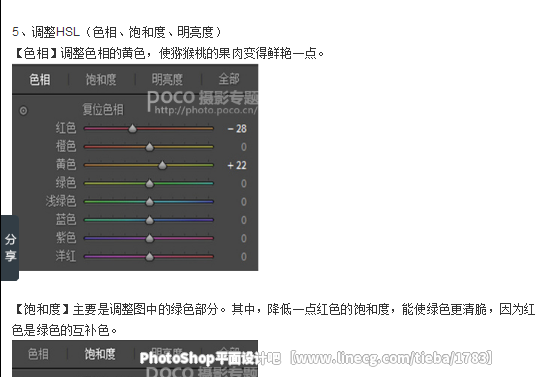548x377 pixels.
Task: Click the 浅绿色 slider label
Action: (61, 201)
